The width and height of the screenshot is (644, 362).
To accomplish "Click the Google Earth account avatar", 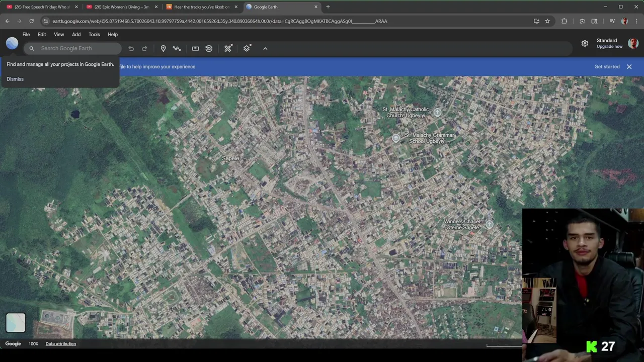I will point(633,43).
